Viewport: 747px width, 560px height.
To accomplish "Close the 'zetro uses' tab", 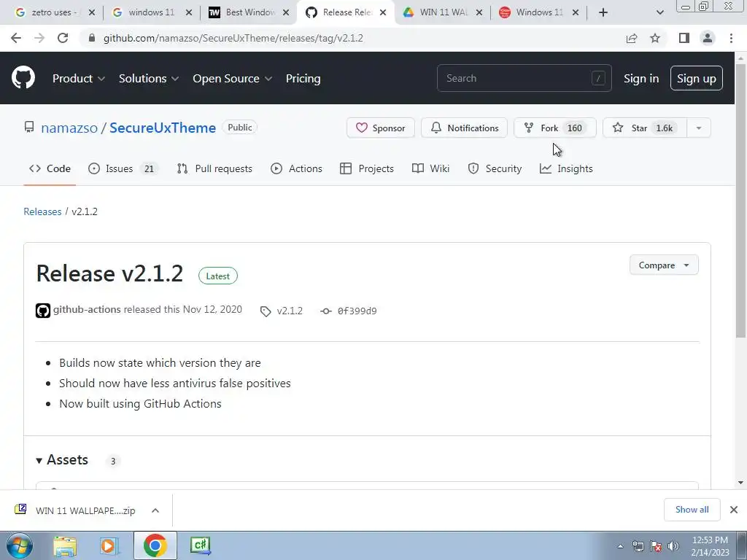I will point(92,12).
